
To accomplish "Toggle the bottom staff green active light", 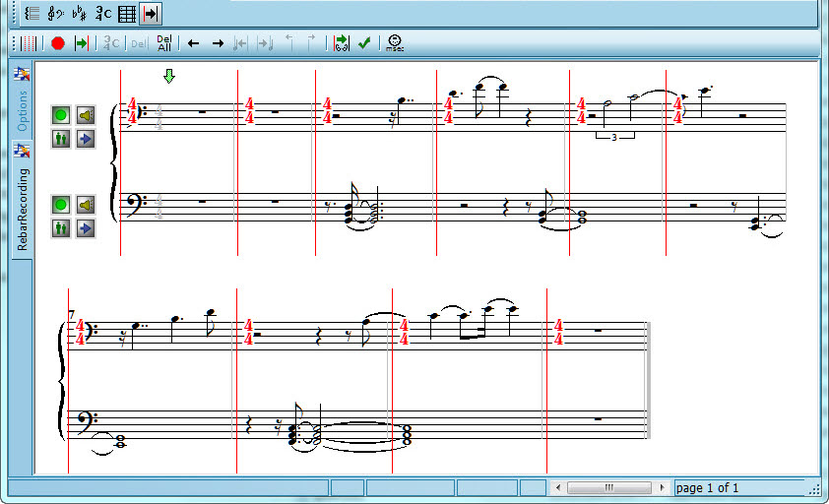I will [x=60, y=205].
